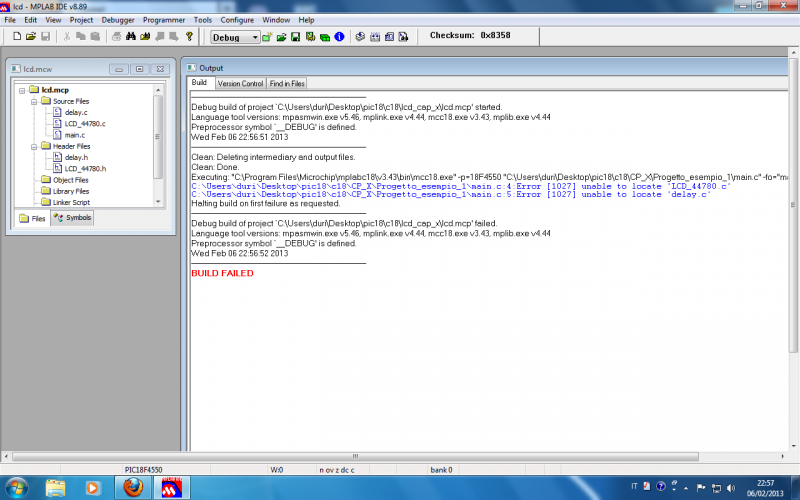Screen dimensions: 800x500
Task: Click PIC18F4550 in the status bar
Action: pyautogui.click(x=143, y=469)
